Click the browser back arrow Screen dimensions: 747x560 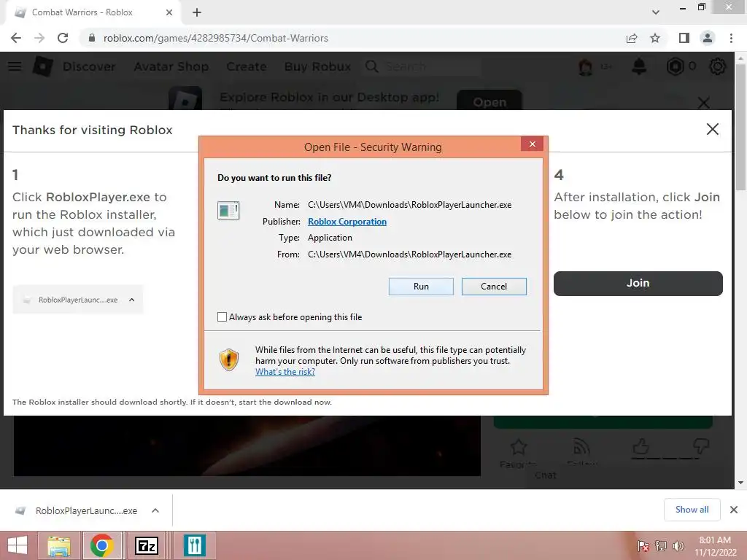[16, 38]
